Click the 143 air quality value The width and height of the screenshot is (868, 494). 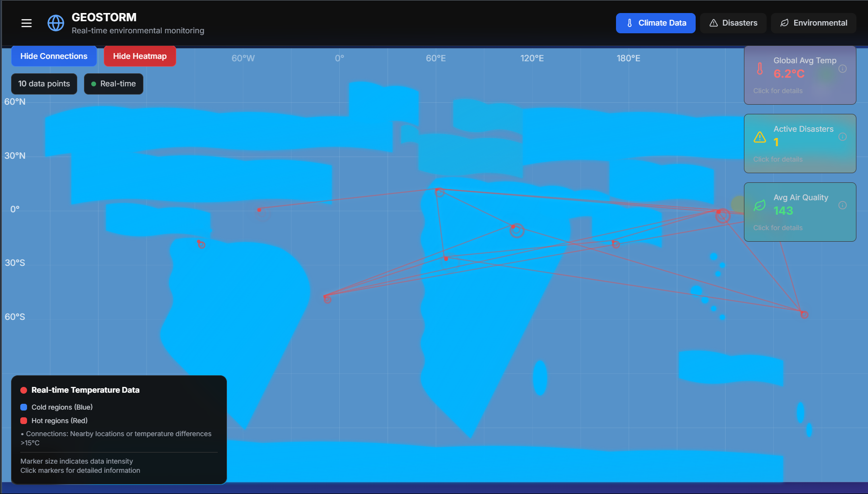tap(783, 211)
